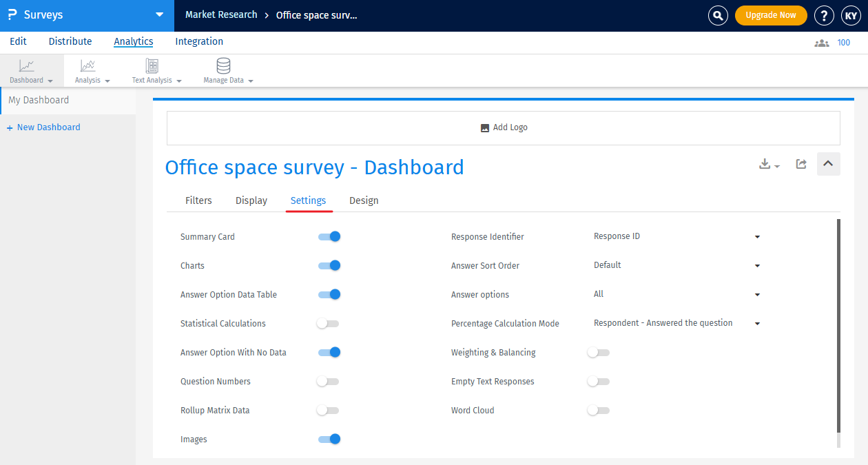Open the search icon in the top bar

pos(718,15)
